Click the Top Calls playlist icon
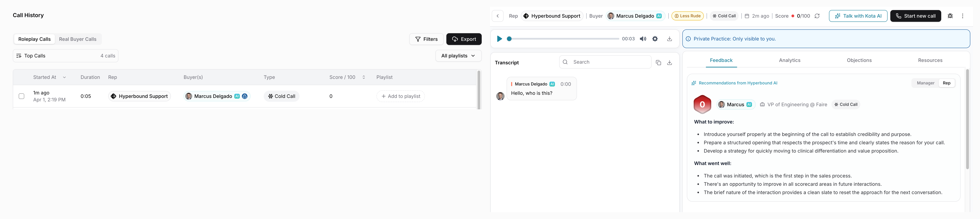This screenshot has width=980, height=219. 19,56
